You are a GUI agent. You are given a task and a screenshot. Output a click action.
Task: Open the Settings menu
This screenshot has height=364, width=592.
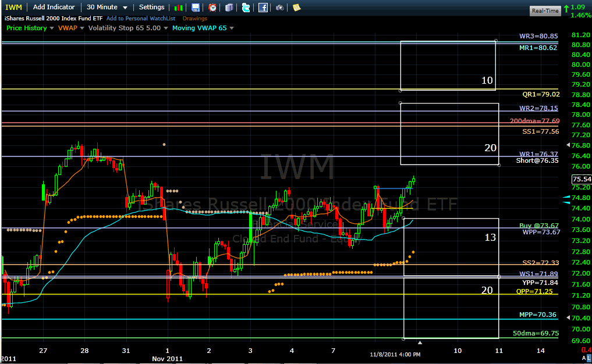[151, 7]
